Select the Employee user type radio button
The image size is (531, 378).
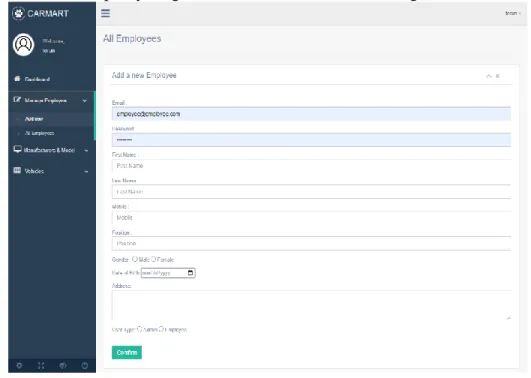click(x=162, y=329)
